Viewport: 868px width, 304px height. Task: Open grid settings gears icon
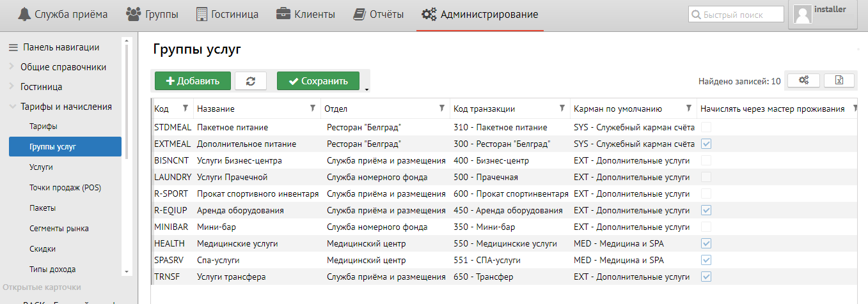pyautogui.click(x=803, y=80)
